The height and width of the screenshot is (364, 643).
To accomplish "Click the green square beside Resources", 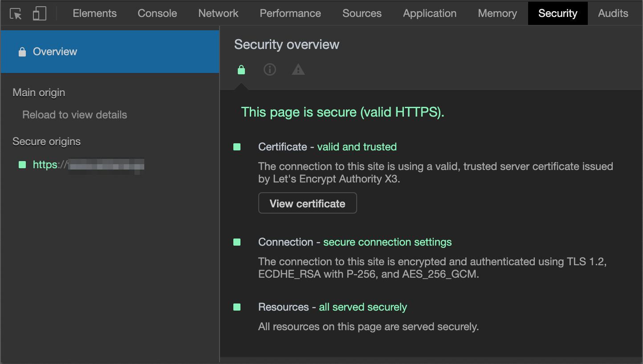I will pyautogui.click(x=237, y=307).
